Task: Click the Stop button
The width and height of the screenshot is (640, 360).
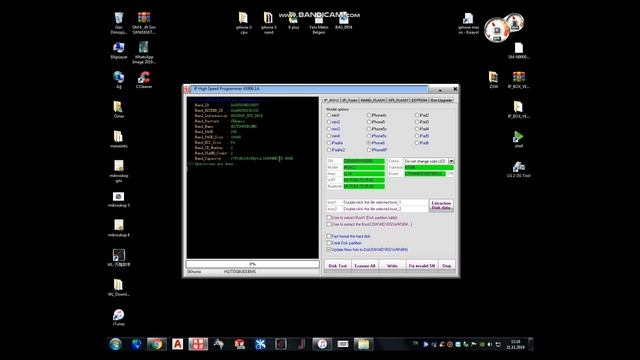Action: tap(447, 266)
